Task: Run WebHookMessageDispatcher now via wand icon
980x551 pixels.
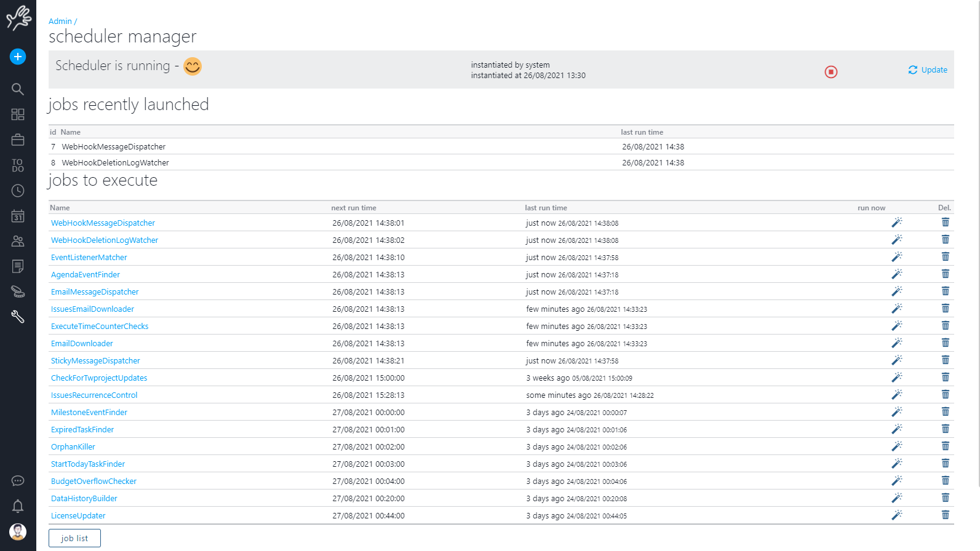Action: pyautogui.click(x=896, y=223)
